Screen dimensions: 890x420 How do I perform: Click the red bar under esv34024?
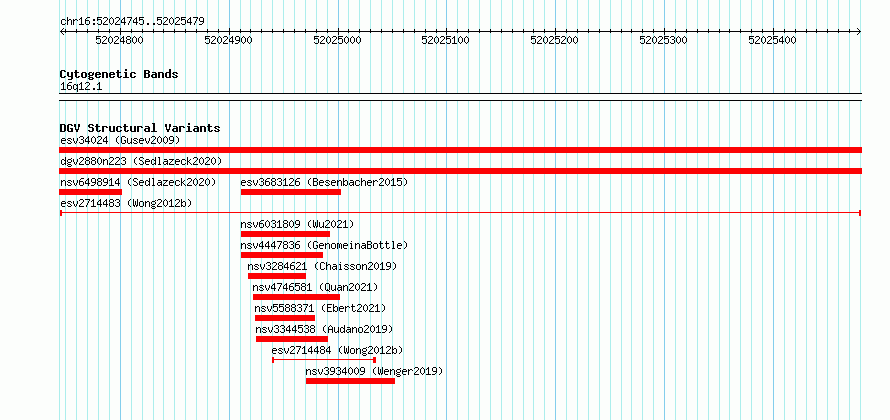(x=461, y=150)
